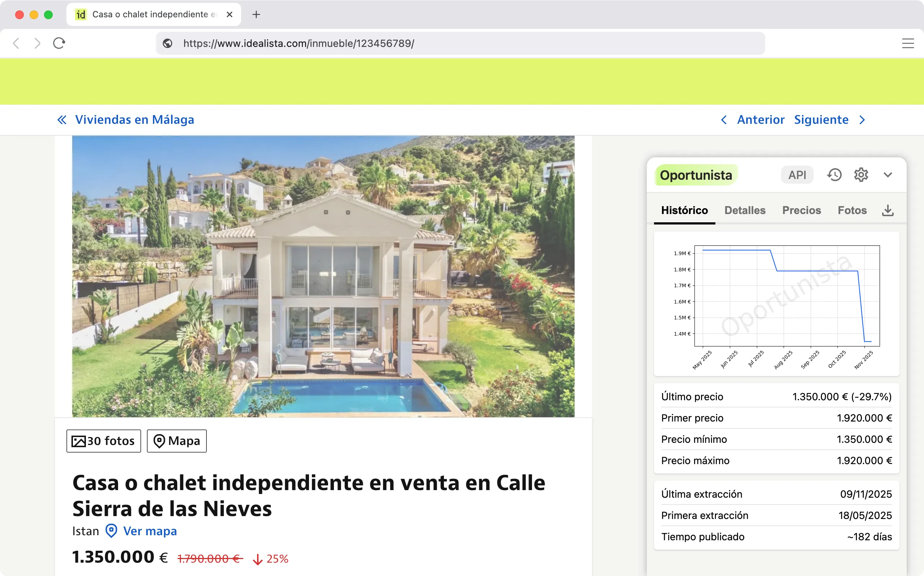Open the API view in Oportunista
Screen dimensions: 924x576
(x=797, y=174)
